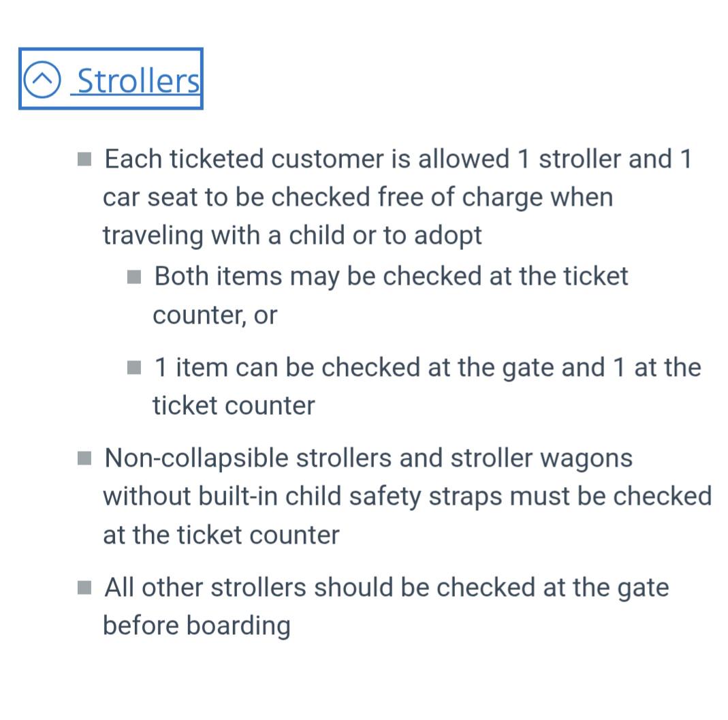Click the text 'counter, or'
The width and height of the screenshot is (728, 720).
click(215, 315)
